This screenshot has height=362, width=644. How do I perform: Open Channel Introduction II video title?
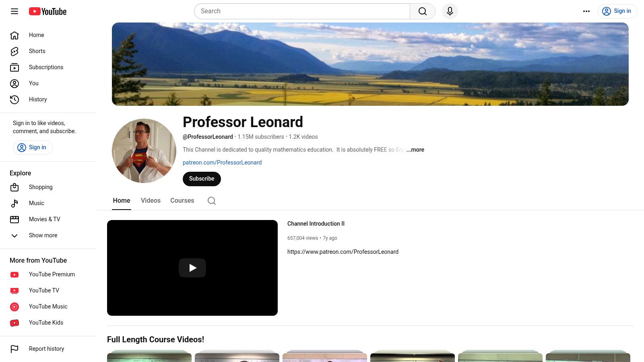pyautogui.click(x=316, y=224)
